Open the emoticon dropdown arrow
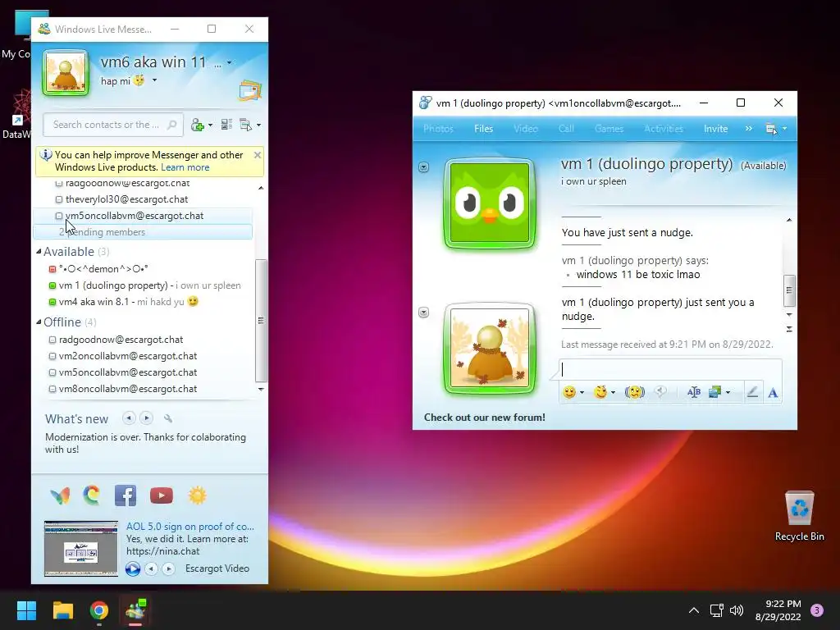 pos(582,393)
